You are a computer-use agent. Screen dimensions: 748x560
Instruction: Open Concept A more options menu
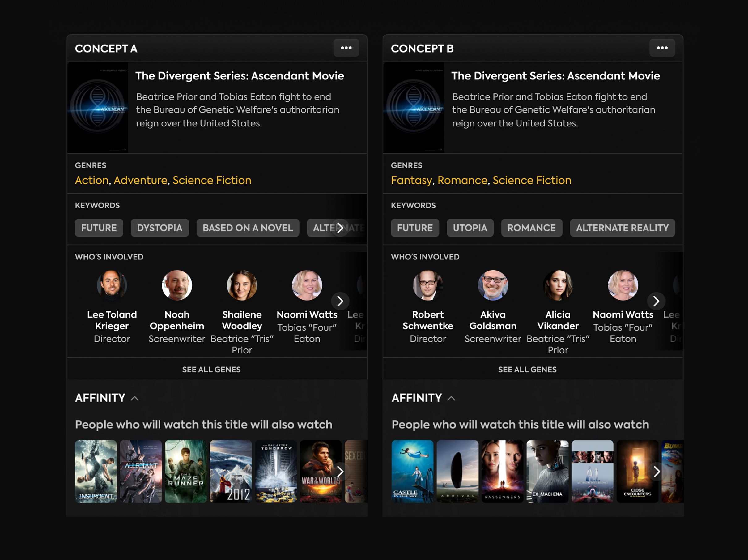coord(346,48)
